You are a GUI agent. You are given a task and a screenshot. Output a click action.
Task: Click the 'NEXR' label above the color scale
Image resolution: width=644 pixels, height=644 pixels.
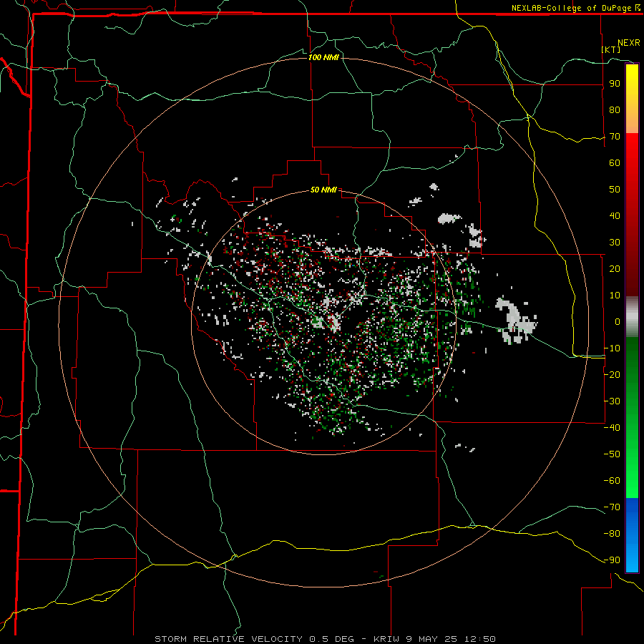tap(629, 43)
